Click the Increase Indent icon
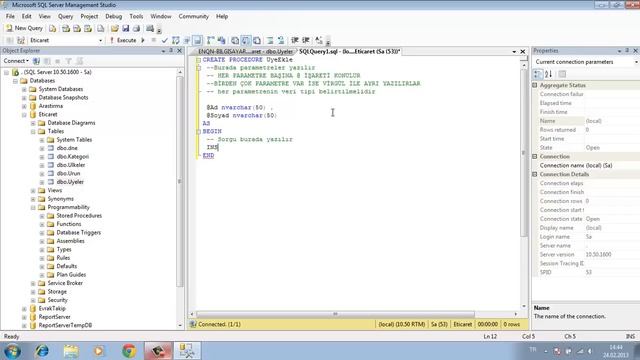This screenshot has width=640, height=360. point(306,40)
